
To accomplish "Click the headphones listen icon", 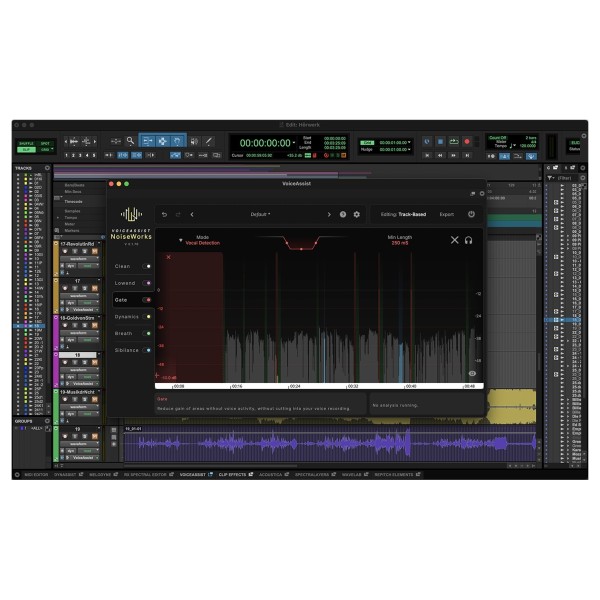I will 468,240.
